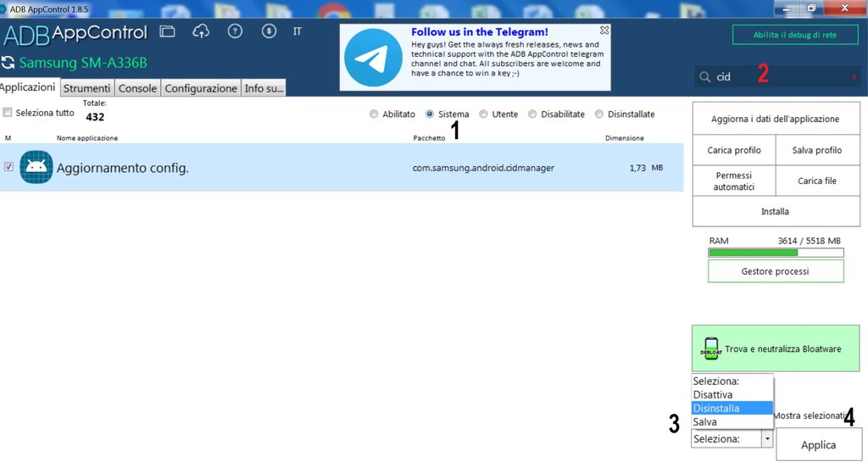Sort by Dimensione column header
The width and height of the screenshot is (868, 462).
tap(625, 138)
